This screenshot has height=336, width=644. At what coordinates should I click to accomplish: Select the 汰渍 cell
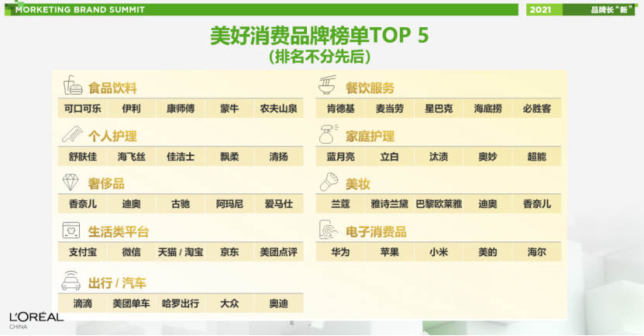tap(439, 157)
